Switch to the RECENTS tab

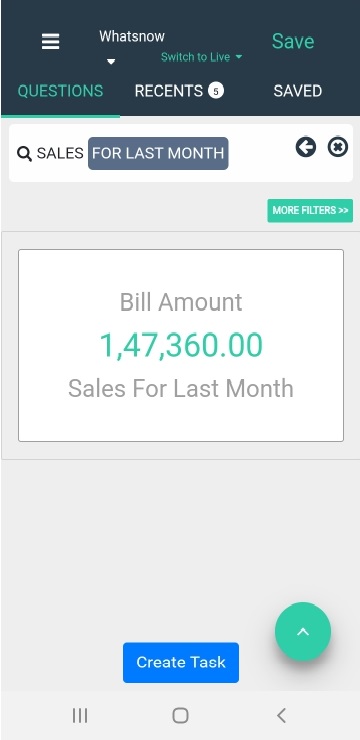point(179,91)
